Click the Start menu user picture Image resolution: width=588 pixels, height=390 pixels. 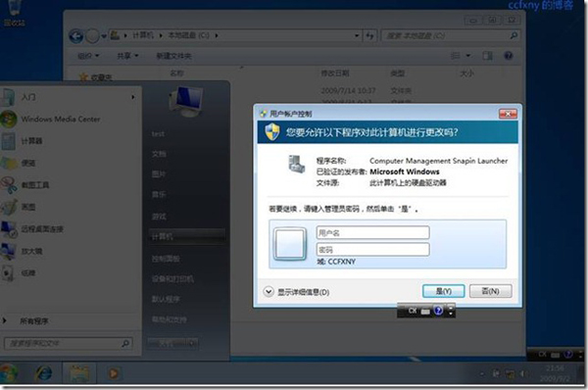point(186,101)
